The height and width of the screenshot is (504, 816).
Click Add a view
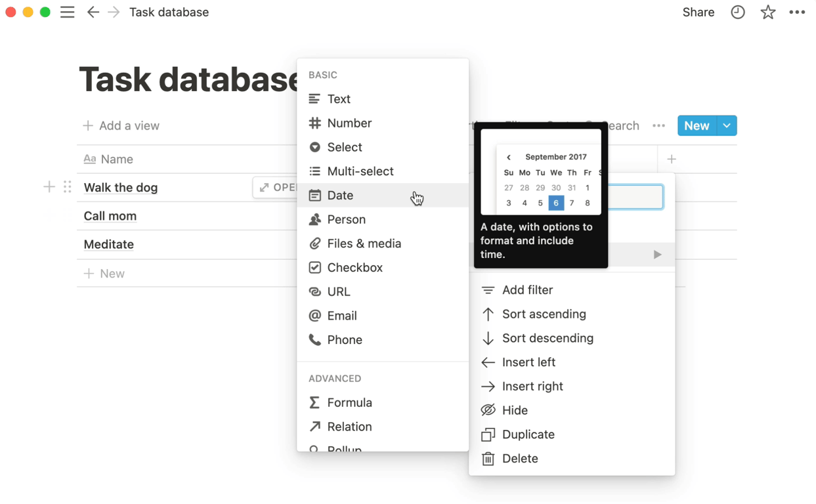click(x=121, y=125)
